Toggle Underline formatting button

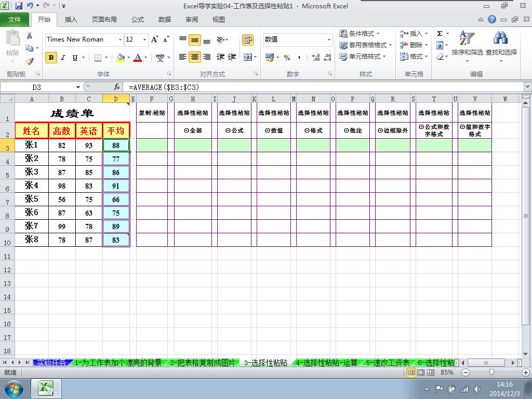pos(75,57)
